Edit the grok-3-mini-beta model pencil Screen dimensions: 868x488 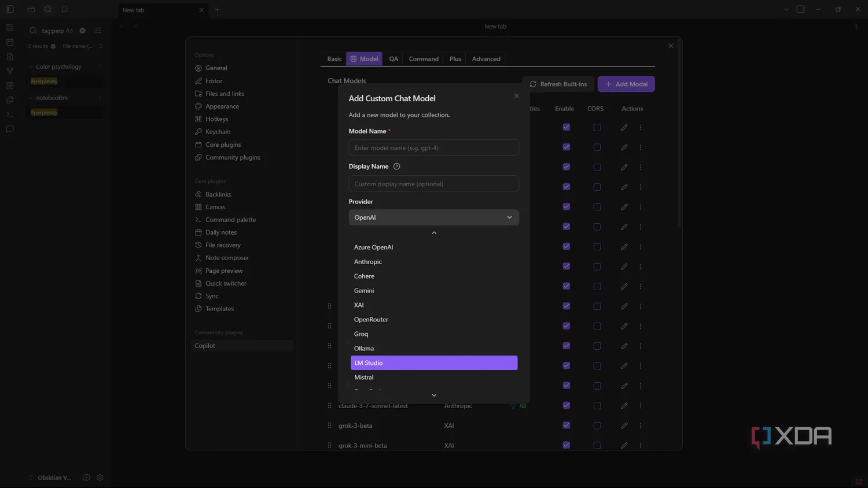(x=624, y=445)
